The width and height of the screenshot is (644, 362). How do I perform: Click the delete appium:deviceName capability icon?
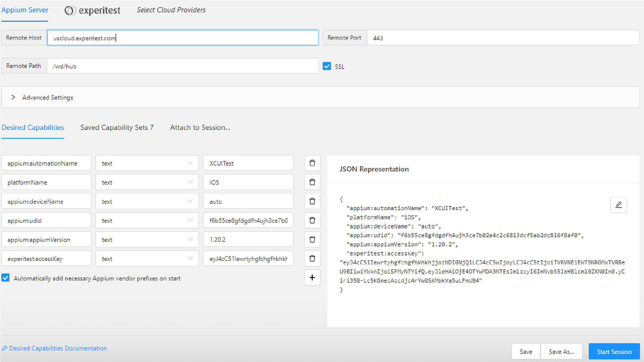pos(312,201)
